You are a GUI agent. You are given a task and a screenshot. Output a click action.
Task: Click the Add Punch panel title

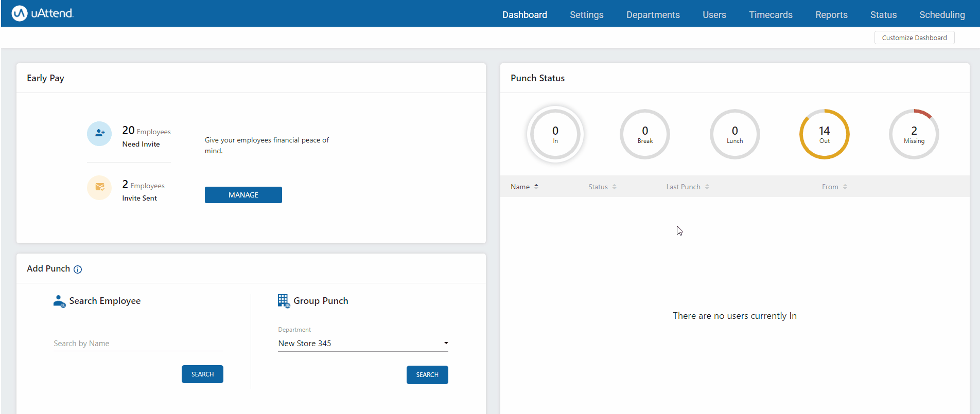point(48,268)
